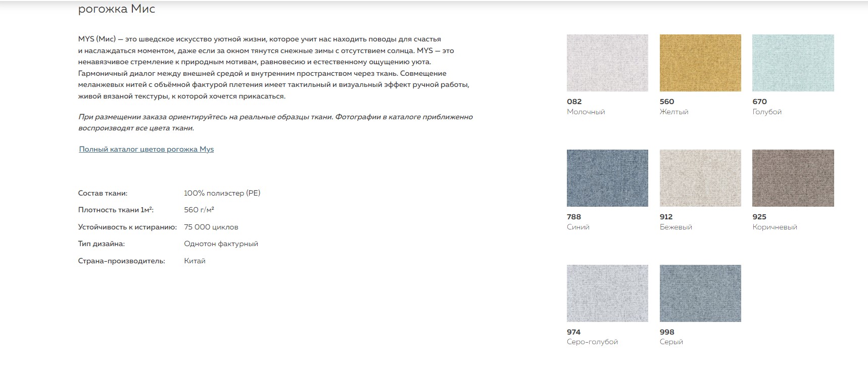The width and height of the screenshot is (868, 375).
Task: Click the 'Устойчивость к истиранию:' label
Action: (x=127, y=227)
